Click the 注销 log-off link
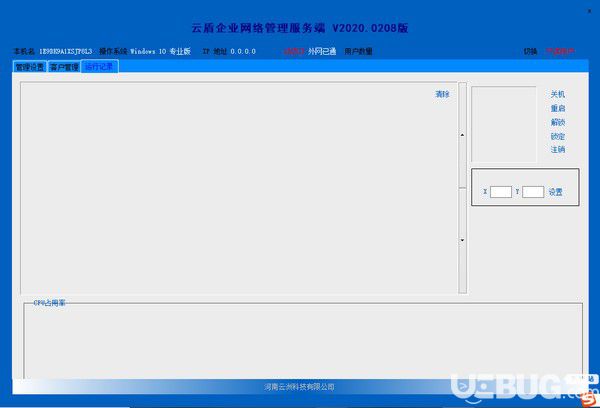The image size is (600, 408). [558, 150]
